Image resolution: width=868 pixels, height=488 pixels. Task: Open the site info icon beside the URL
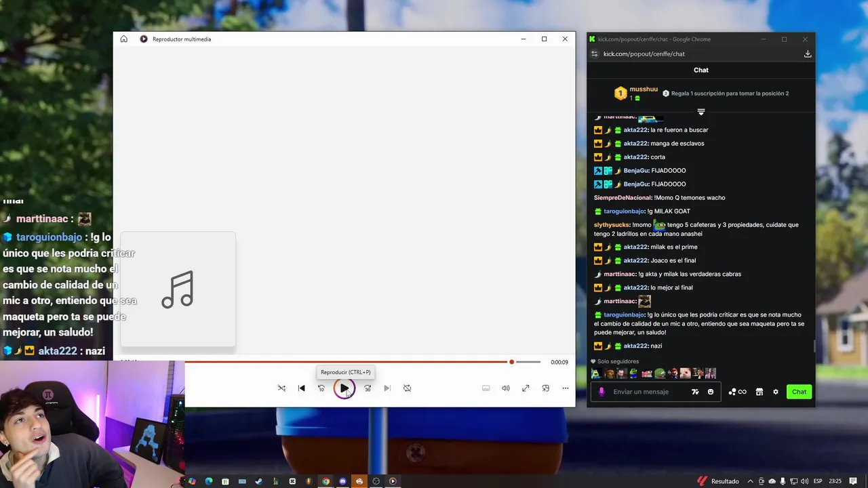pyautogui.click(x=595, y=54)
